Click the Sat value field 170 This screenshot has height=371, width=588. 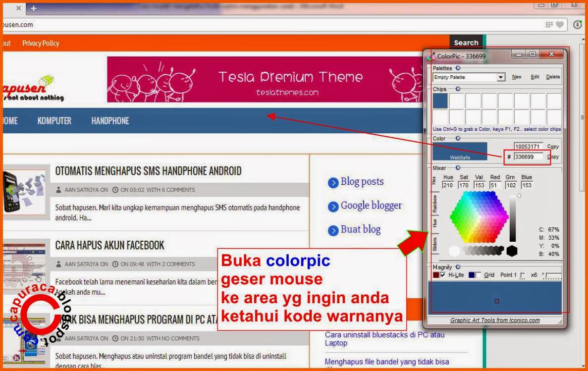pos(464,185)
